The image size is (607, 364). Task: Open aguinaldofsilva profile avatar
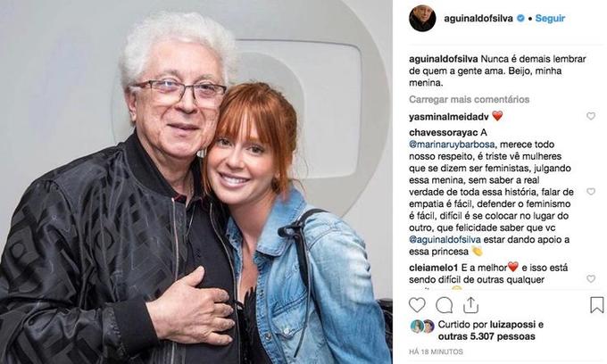pyautogui.click(x=422, y=18)
